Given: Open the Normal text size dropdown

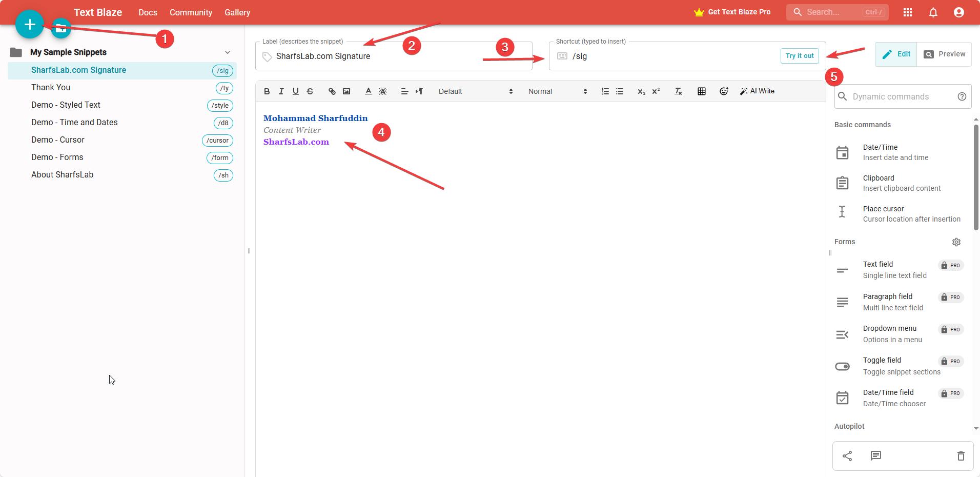Looking at the screenshot, I should (557, 91).
